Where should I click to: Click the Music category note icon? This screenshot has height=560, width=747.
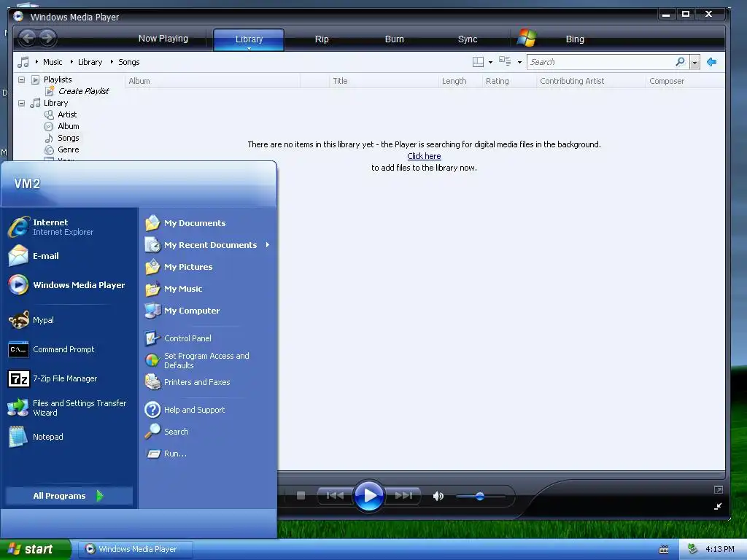coord(23,62)
